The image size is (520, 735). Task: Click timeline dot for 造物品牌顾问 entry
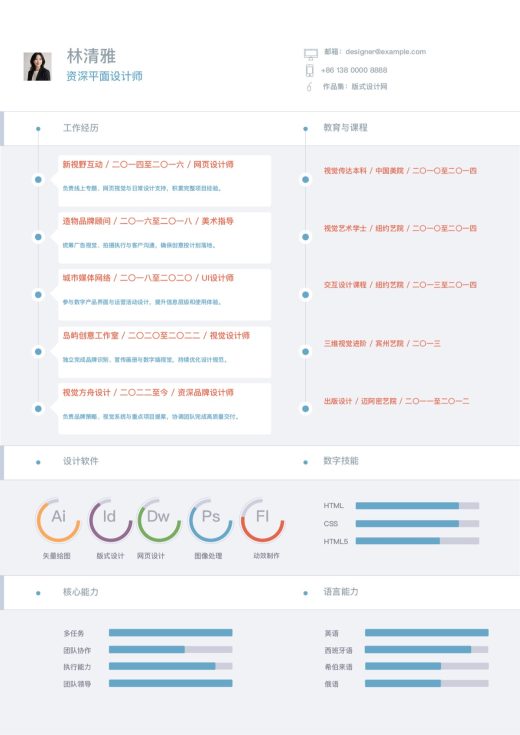pyautogui.click(x=38, y=237)
